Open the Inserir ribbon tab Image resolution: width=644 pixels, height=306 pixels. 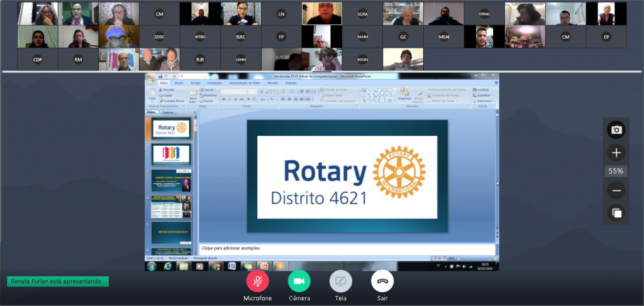click(179, 83)
